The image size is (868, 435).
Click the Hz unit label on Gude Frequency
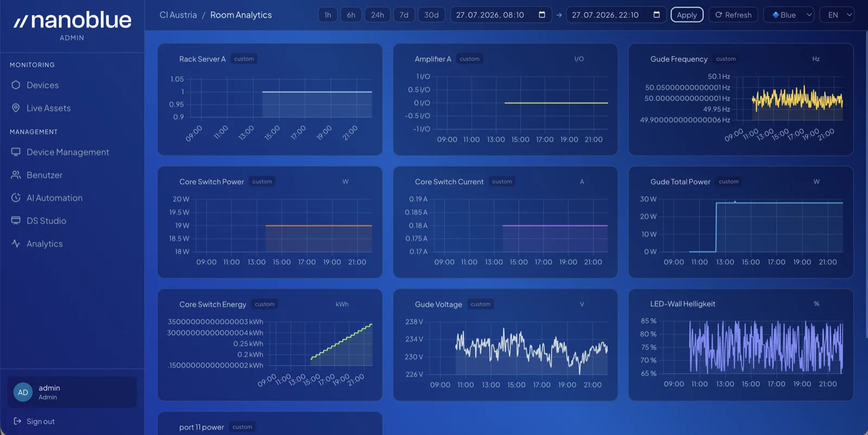tap(815, 59)
